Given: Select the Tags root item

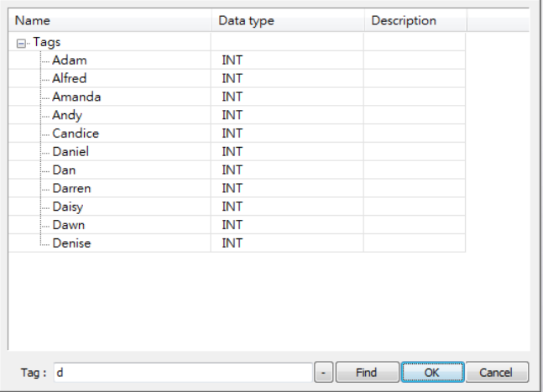Looking at the screenshot, I should coord(47,42).
